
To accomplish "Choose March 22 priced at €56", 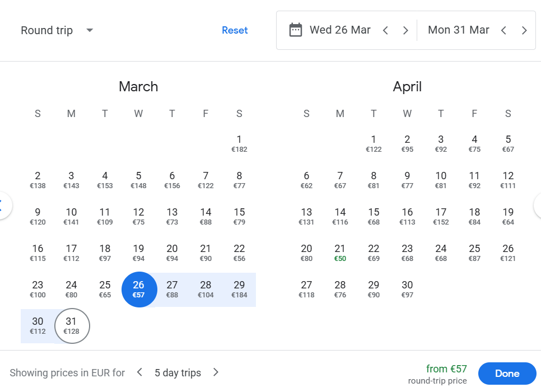I will [x=239, y=253].
